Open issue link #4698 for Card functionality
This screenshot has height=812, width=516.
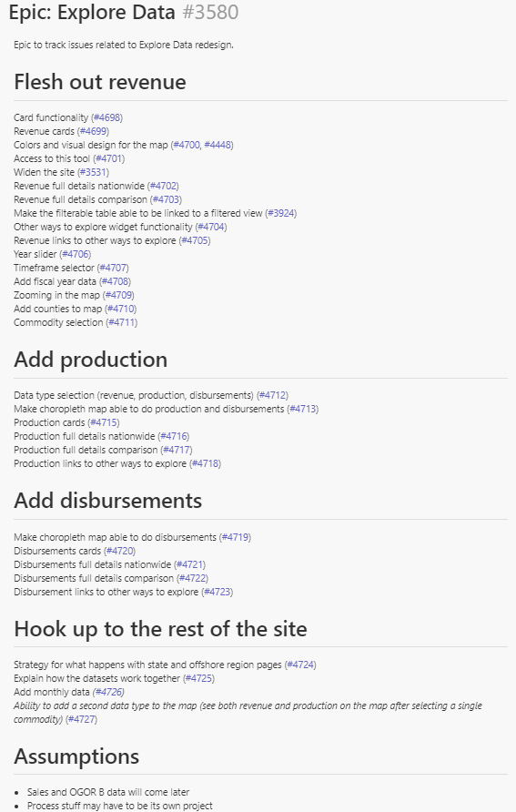[107, 117]
